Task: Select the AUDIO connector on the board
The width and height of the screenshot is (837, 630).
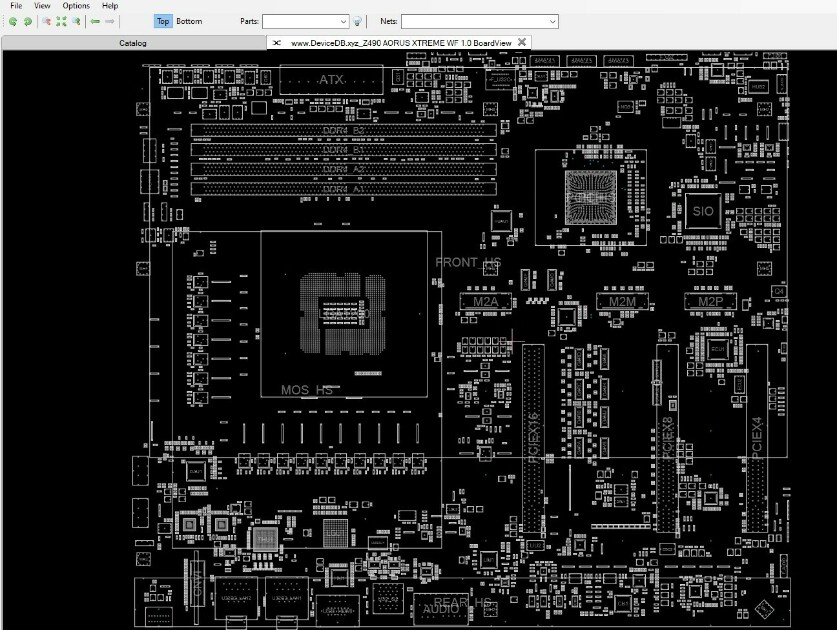Action: 441,609
